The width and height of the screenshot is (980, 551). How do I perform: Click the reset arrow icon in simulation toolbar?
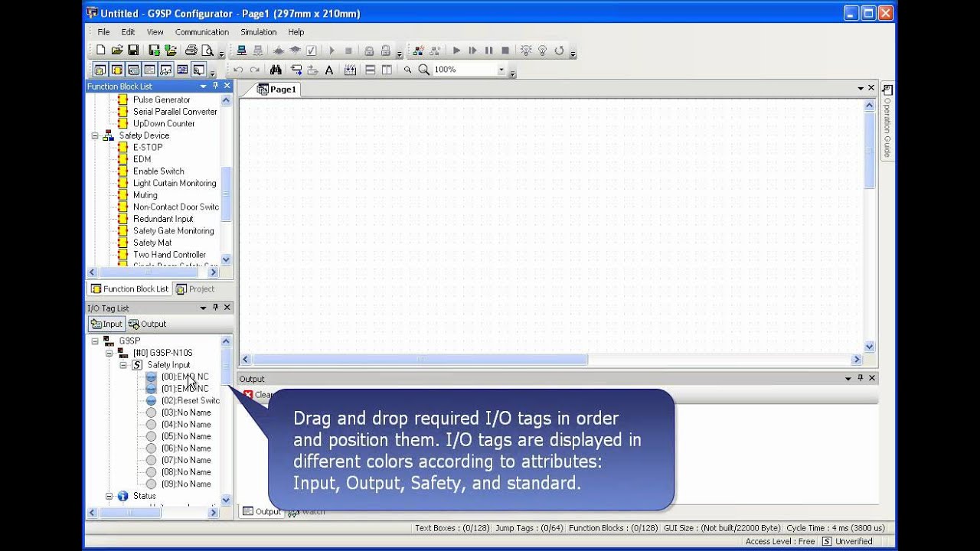point(559,51)
